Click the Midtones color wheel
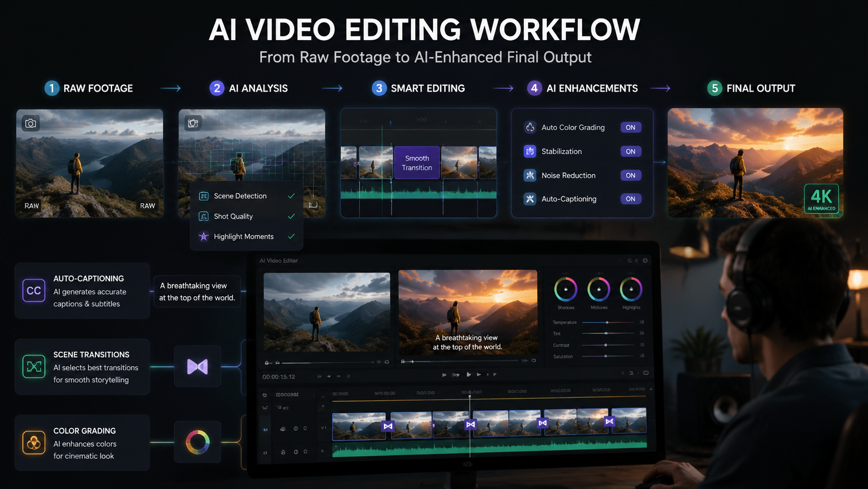 [599, 289]
